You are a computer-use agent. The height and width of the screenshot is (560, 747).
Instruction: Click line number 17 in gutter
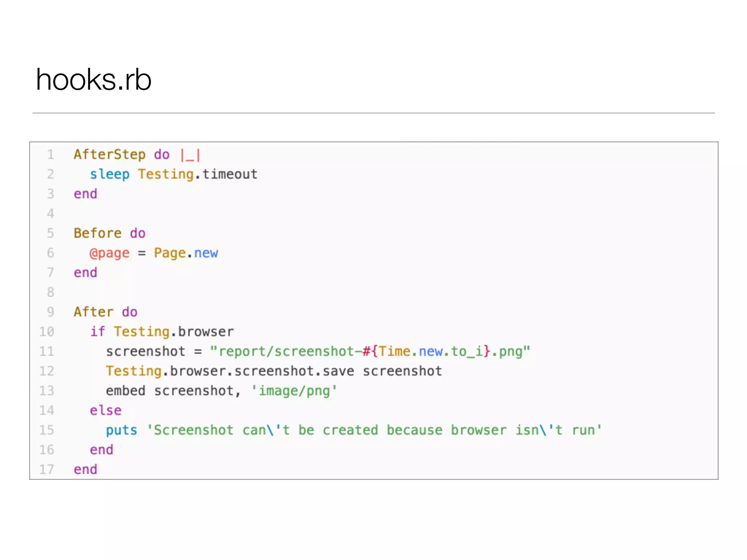click(x=47, y=470)
